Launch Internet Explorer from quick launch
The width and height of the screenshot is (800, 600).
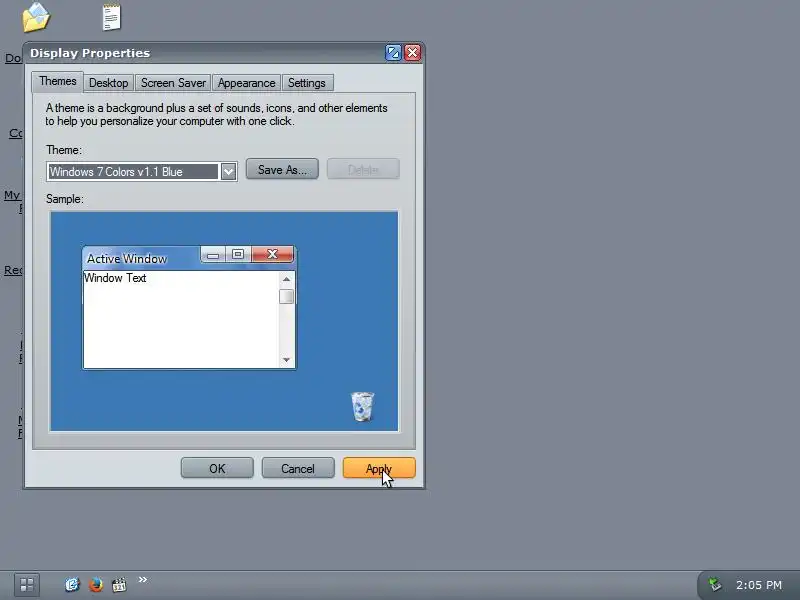[72, 584]
